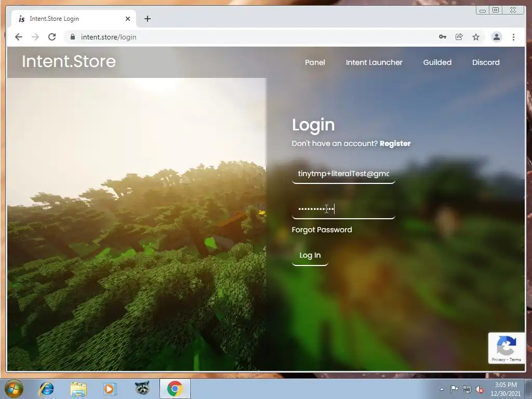Click the taskbar clock showing 3:05 PM
This screenshot has height=399, width=532.
pyautogui.click(x=505, y=389)
